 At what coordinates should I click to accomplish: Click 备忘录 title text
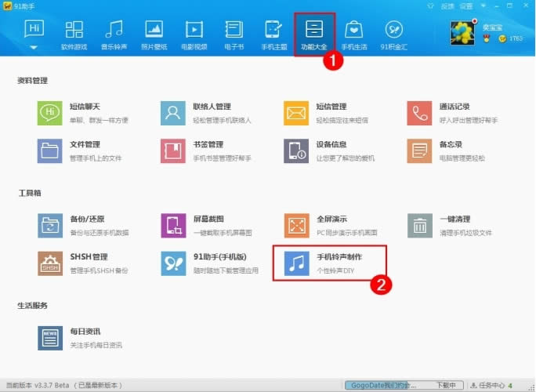coord(451,145)
